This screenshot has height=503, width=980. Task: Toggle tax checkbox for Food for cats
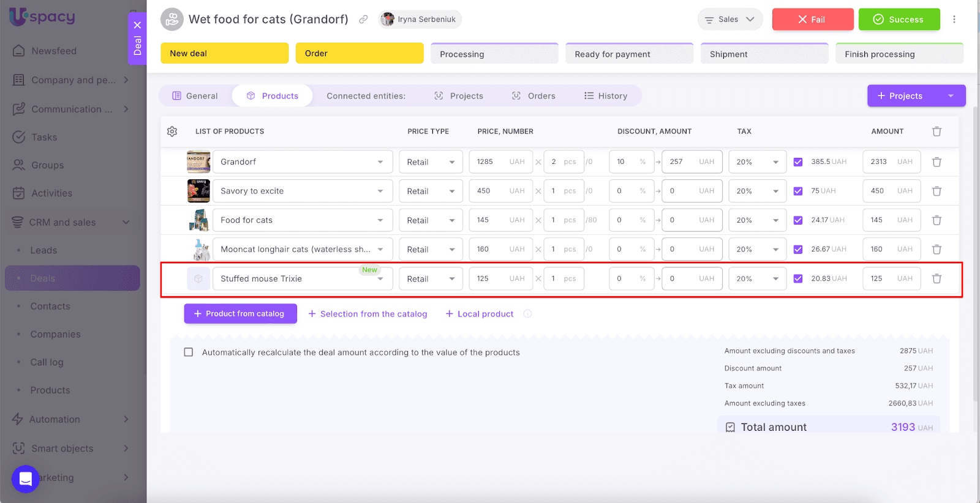(798, 220)
